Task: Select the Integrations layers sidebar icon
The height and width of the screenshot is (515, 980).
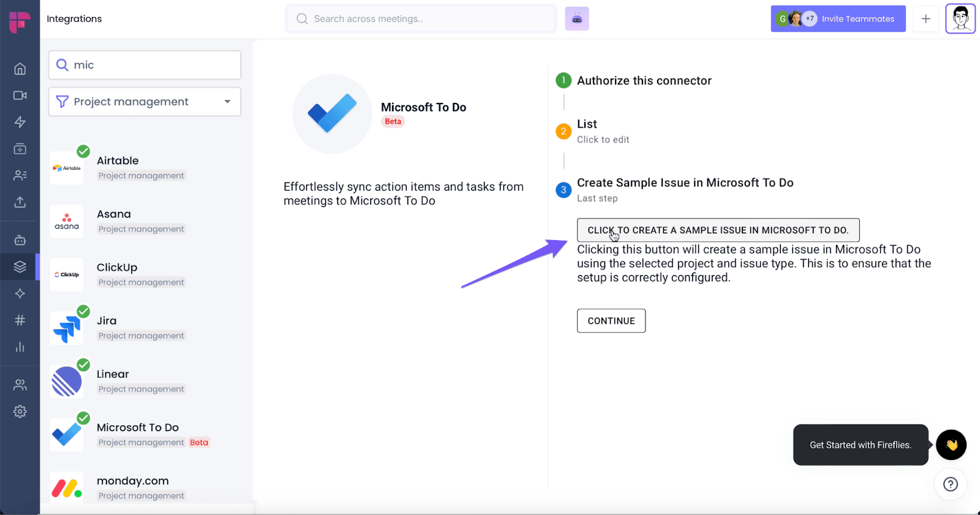Action: pos(20,267)
